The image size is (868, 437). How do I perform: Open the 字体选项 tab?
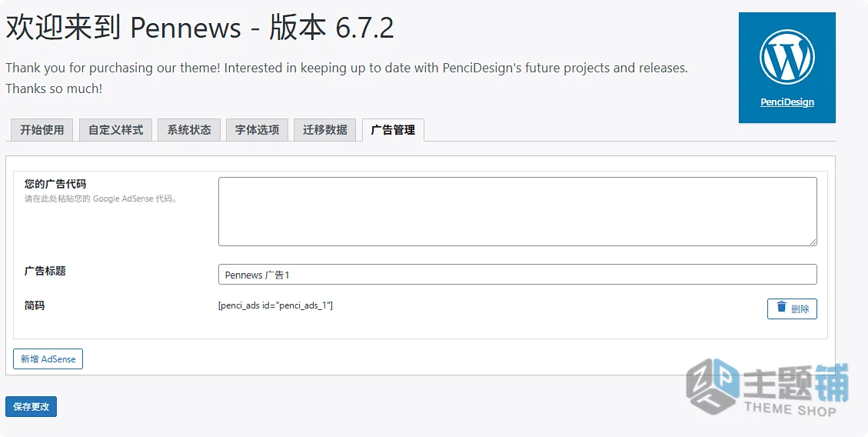click(x=257, y=130)
